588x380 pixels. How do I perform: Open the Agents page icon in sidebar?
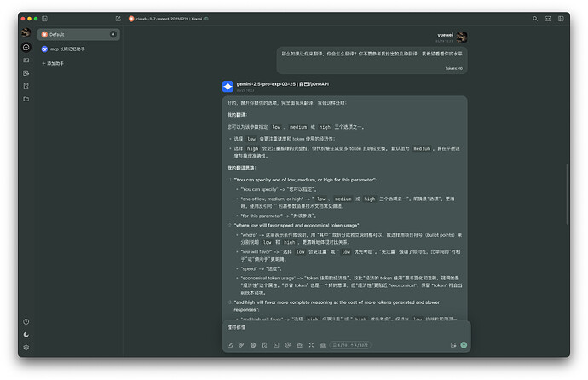[x=26, y=60]
